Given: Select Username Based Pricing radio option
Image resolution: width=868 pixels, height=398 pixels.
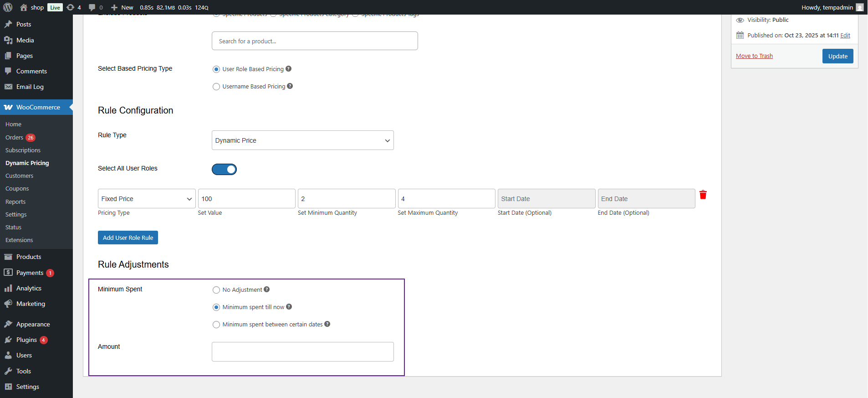Looking at the screenshot, I should pos(216,87).
